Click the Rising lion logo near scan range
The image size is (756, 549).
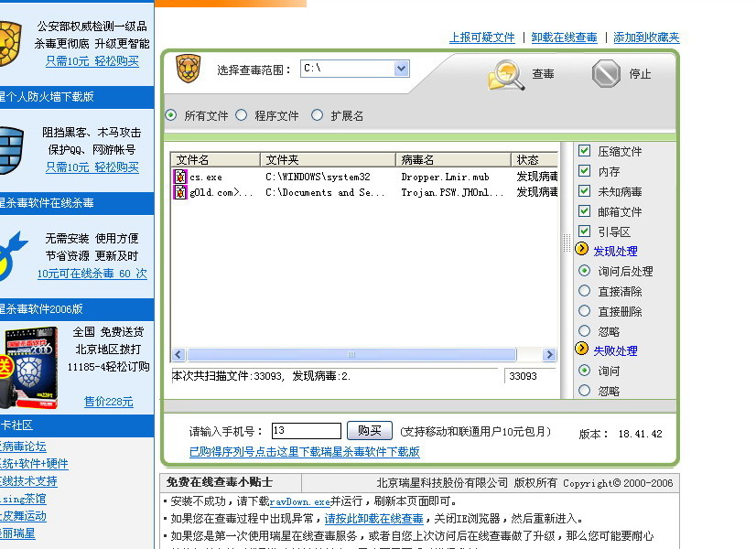click(x=188, y=69)
